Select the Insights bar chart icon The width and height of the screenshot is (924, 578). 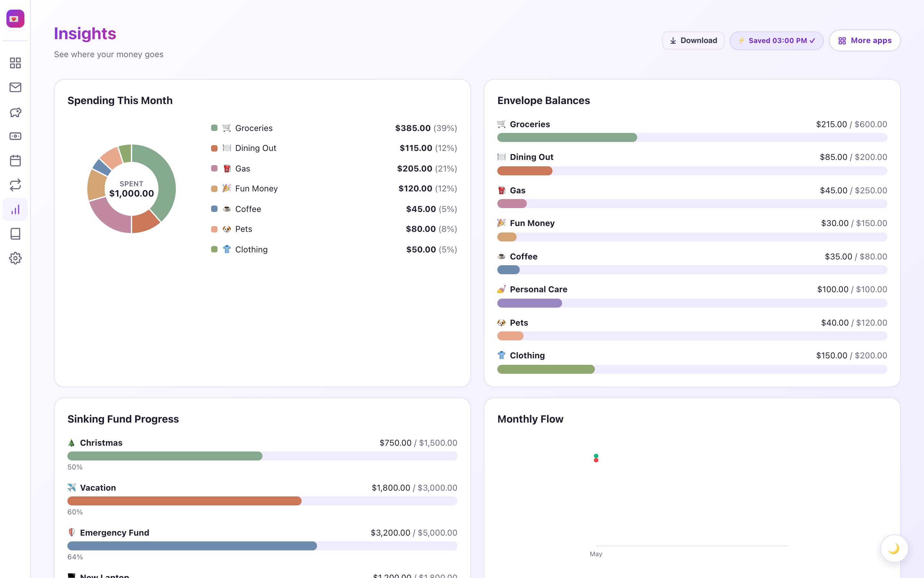(15, 209)
